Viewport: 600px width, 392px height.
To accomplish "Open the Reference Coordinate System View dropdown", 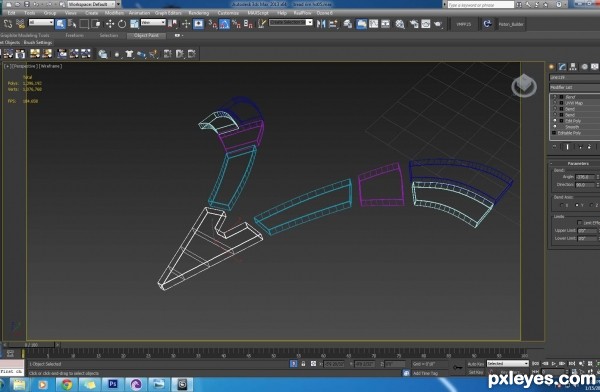I will tap(153, 22).
